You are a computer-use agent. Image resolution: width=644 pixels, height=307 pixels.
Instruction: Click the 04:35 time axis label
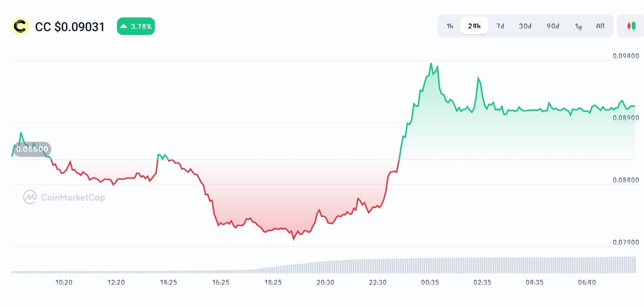(x=535, y=282)
